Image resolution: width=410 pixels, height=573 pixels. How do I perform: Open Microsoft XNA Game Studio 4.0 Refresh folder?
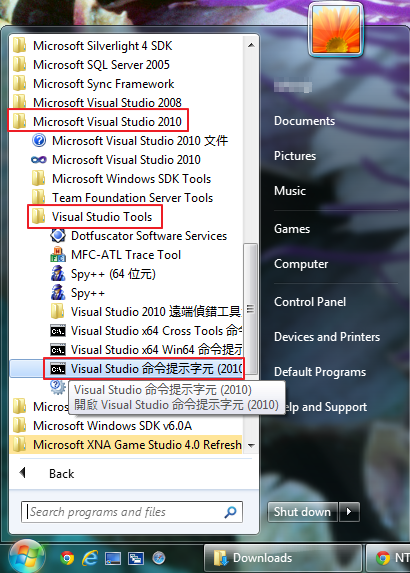click(x=126, y=445)
